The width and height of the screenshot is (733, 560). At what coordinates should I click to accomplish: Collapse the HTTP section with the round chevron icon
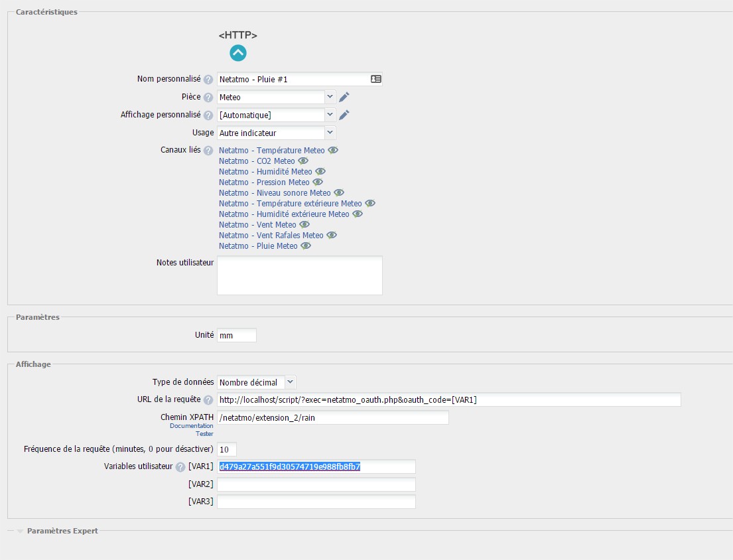(x=237, y=53)
